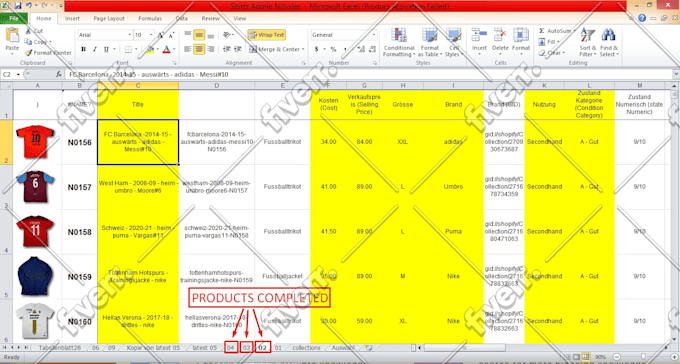Click the Paste icon in Clipboard group
The width and height of the screenshot is (680, 364).
pyautogui.click(x=12, y=35)
